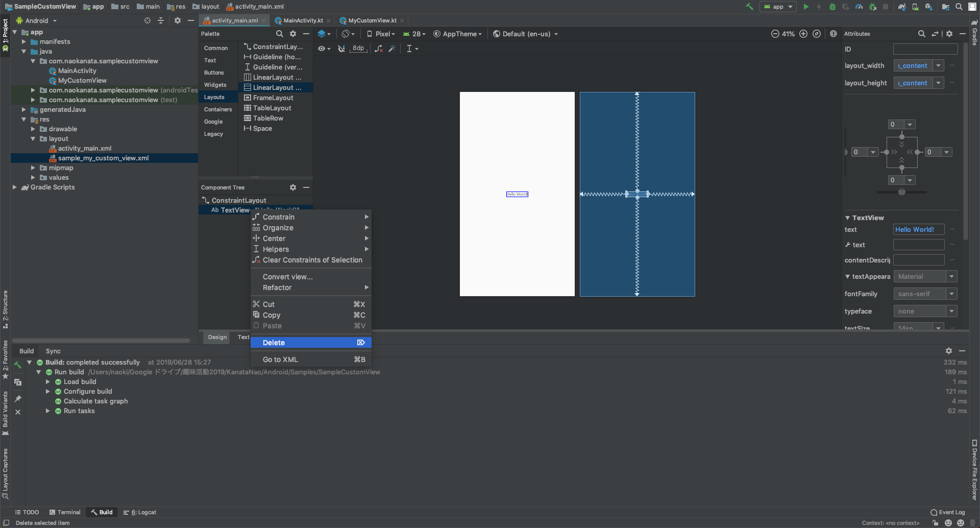Open the MainActivity.kt editor tab
The width and height of the screenshot is (980, 528).
[303, 20]
